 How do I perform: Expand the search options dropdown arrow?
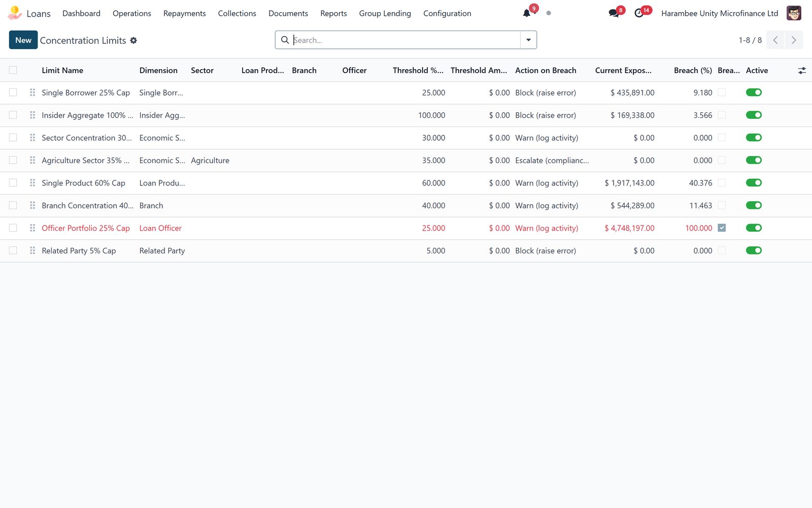click(x=528, y=40)
